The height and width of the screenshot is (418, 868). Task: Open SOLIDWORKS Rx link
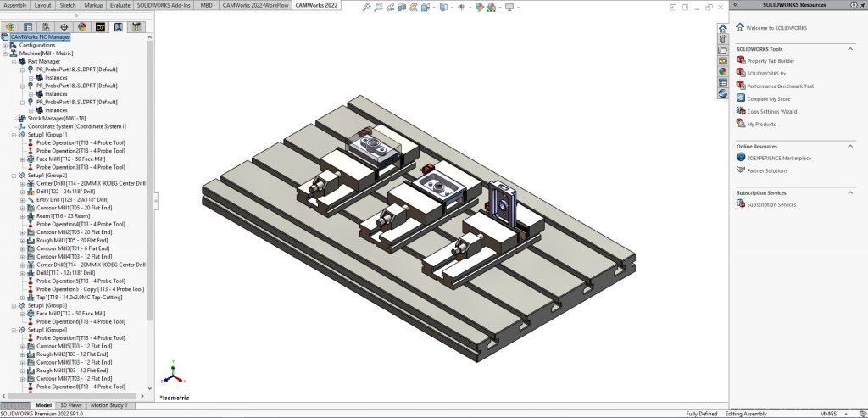click(x=766, y=74)
